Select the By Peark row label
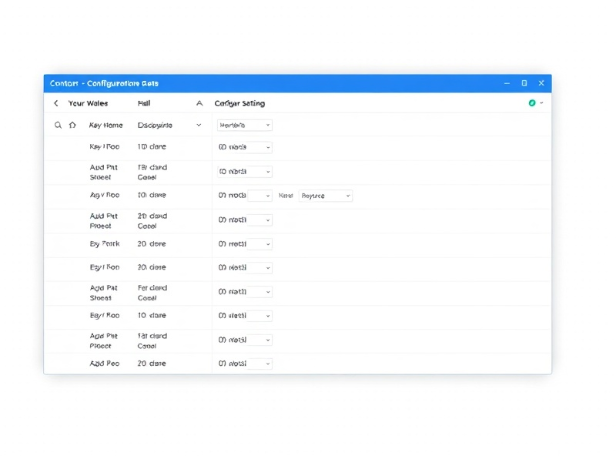616x456 pixels. tap(104, 244)
